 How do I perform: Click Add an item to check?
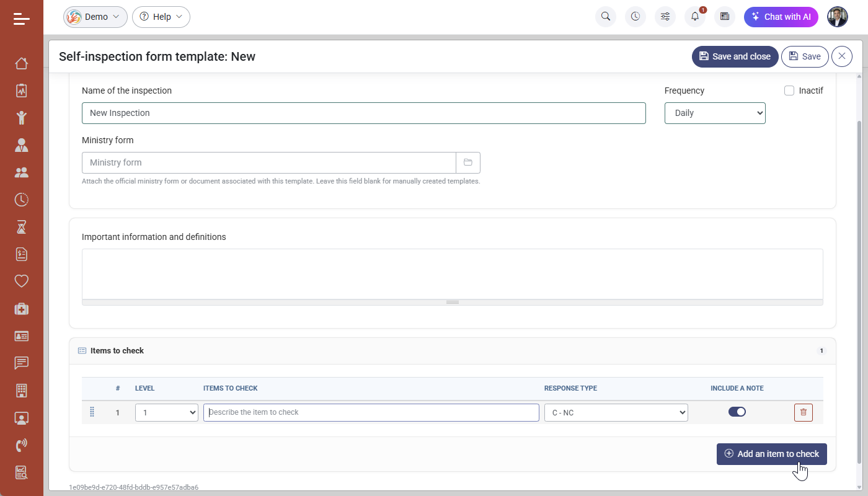(772, 454)
